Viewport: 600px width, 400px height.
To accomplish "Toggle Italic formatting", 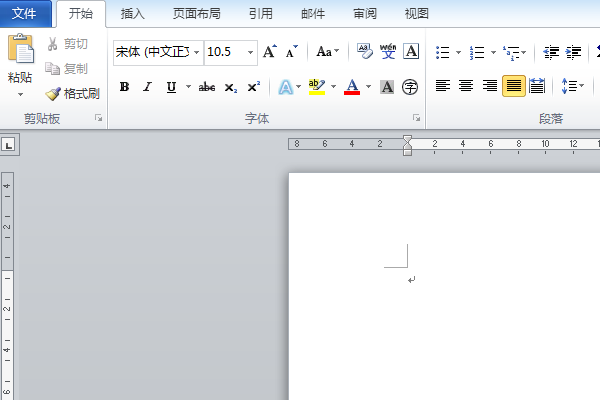I will [147, 87].
